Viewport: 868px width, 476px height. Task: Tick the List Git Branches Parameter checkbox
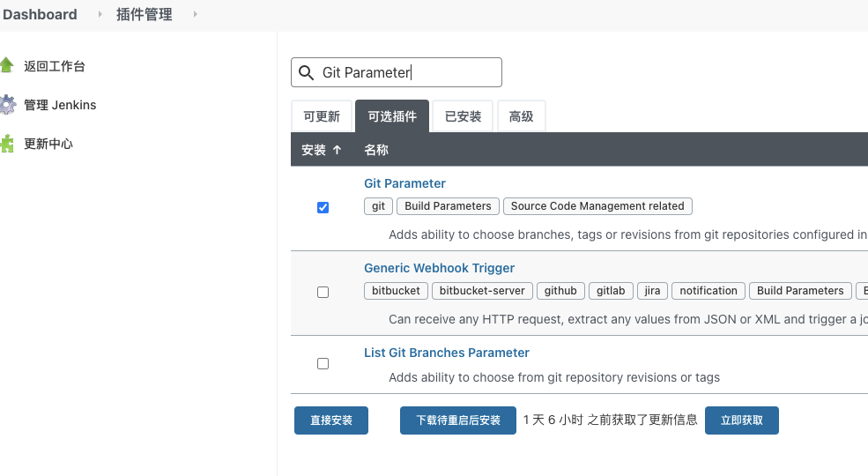(323, 363)
